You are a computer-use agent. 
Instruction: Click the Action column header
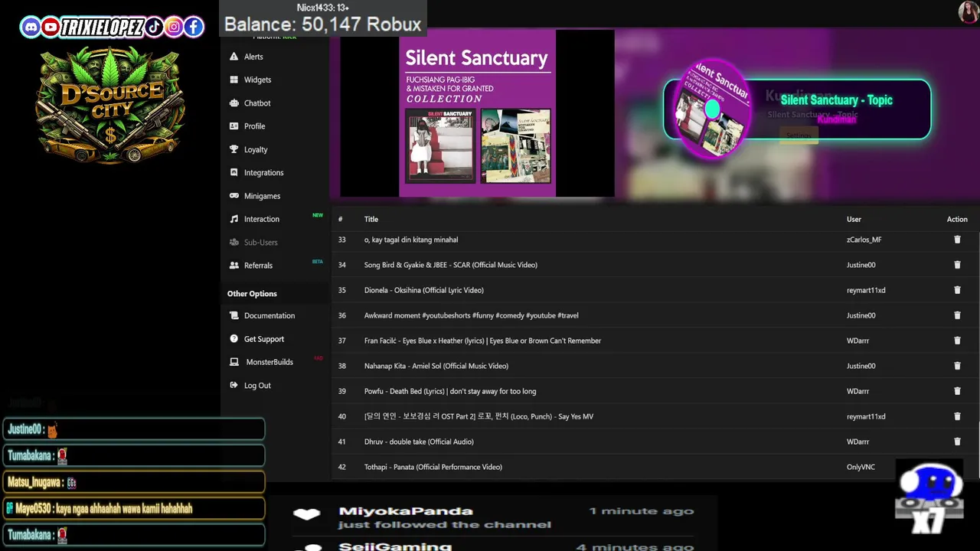click(957, 219)
